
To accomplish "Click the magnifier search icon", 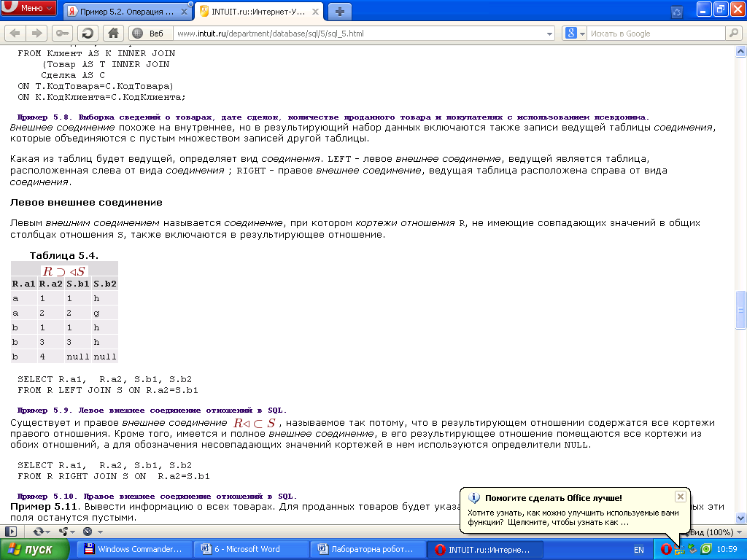I will click(x=732, y=33).
